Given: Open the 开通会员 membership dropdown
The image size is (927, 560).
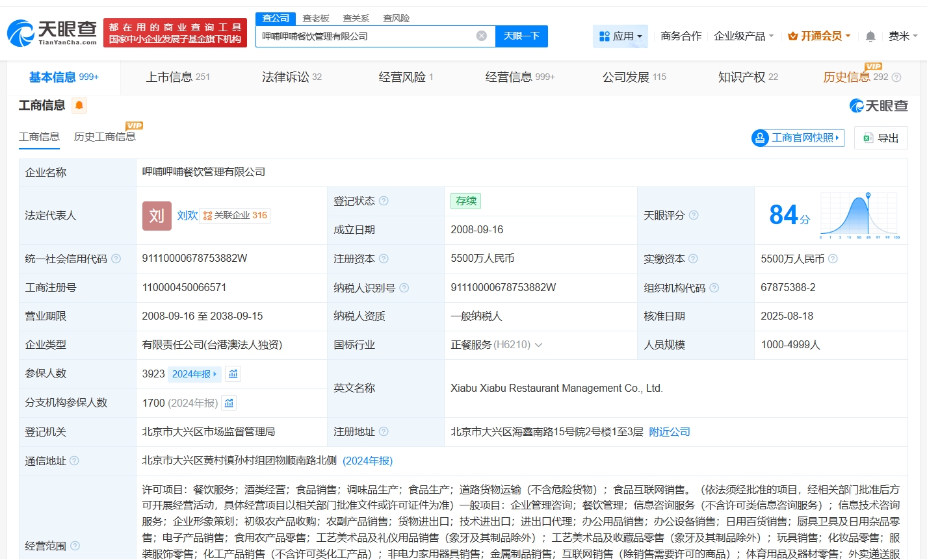Looking at the screenshot, I should tap(819, 36).
